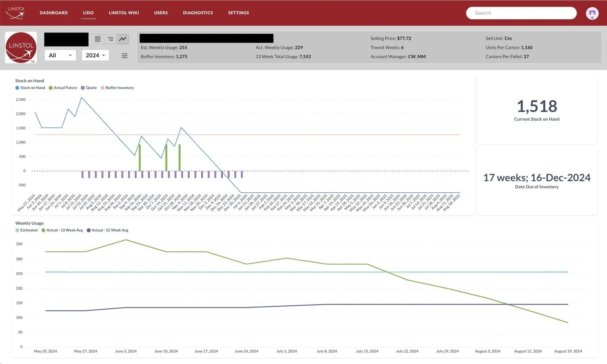Click the first green Actual Future bar
The image size is (607, 364).
tap(140, 157)
